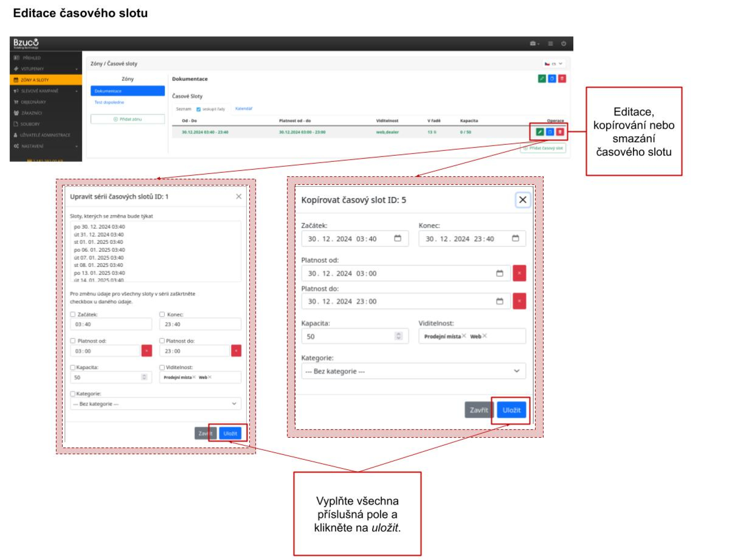Open calendar picker for Začátek field
The image size is (729, 560).
click(397, 238)
